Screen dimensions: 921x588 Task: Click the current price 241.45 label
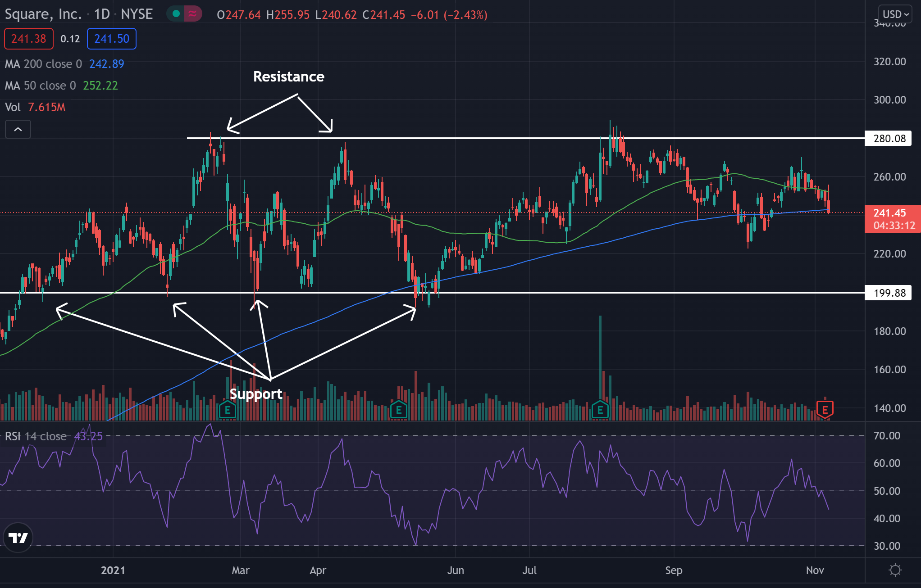coord(892,219)
